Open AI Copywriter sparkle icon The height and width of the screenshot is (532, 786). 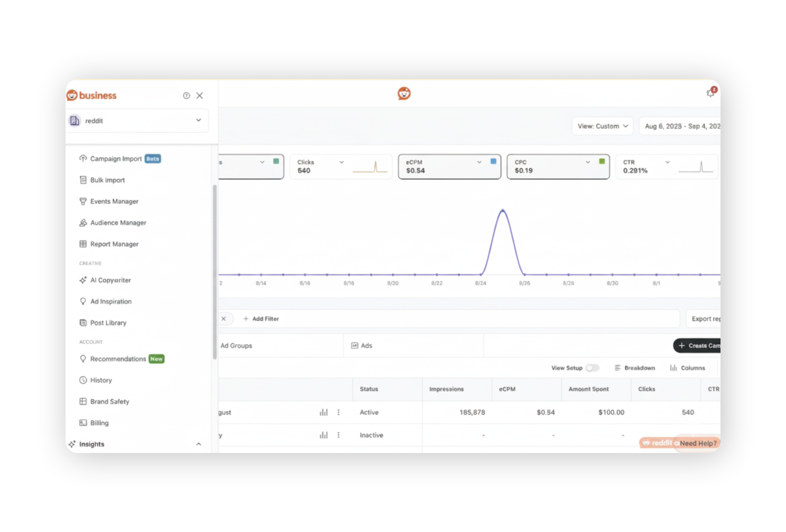pos(83,280)
